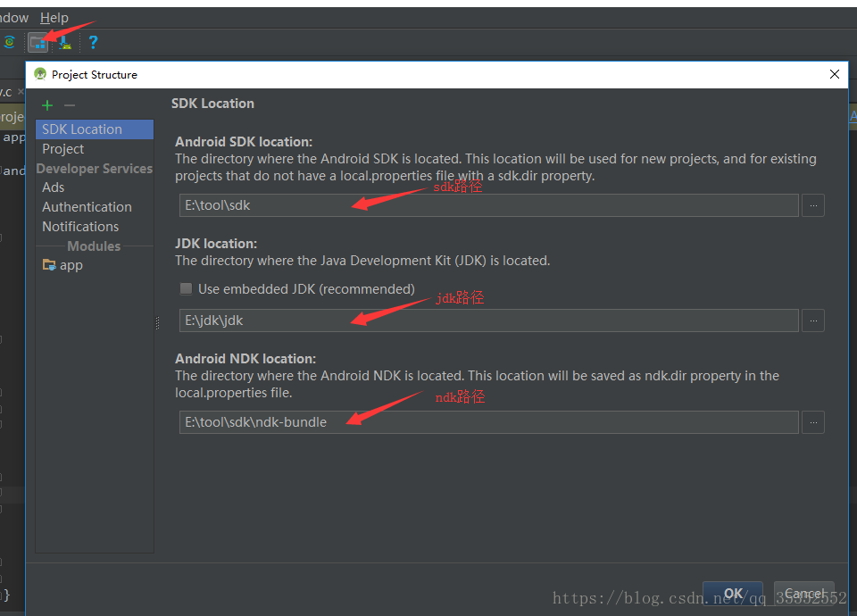The image size is (857, 616).
Task: Close the Project Structure dialog
Action: 835,74
